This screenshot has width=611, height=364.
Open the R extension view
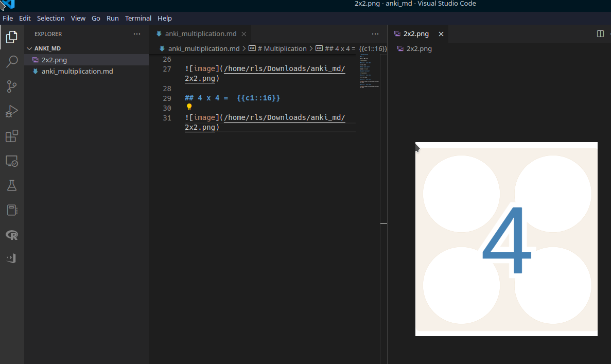click(x=12, y=235)
